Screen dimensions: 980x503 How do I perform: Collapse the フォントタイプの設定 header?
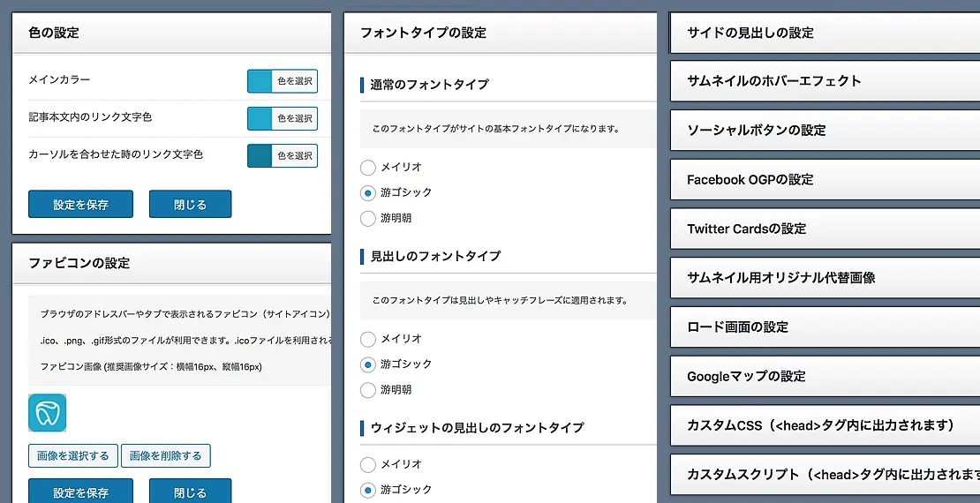pos(500,33)
